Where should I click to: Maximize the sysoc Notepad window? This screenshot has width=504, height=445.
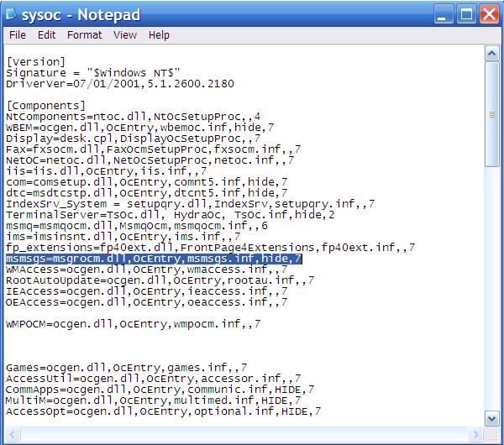[x=466, y=14]
